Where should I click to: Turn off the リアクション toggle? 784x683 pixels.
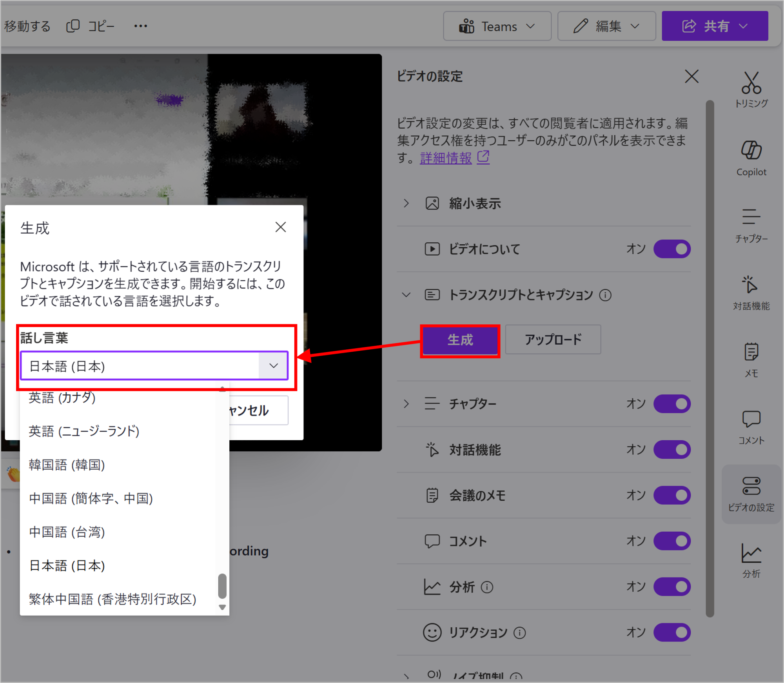click(x=671, y=632)
